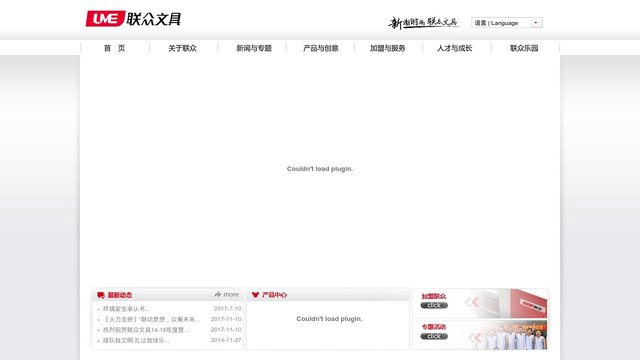Image resolution: width=640 pixels, height=360 pixels.
Task: Click the UME 联众文具 logo
Action: [133, 19]
